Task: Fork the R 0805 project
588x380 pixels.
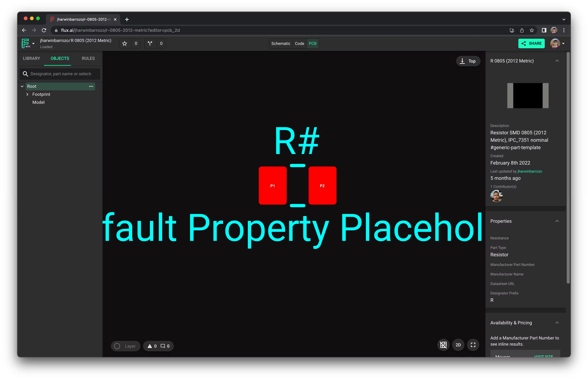Action: [150, 43]
